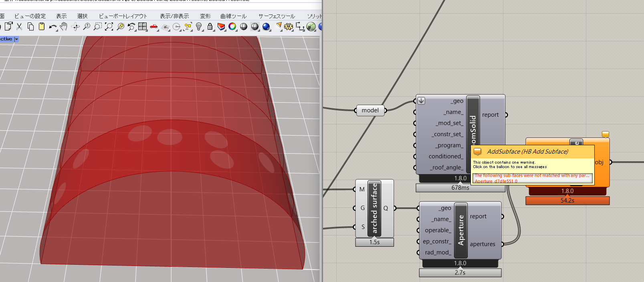Open the Perspective viewport dropdown arrow
Image resolution: width=644 pixels, height=282 pixels.
coord(16,39)
